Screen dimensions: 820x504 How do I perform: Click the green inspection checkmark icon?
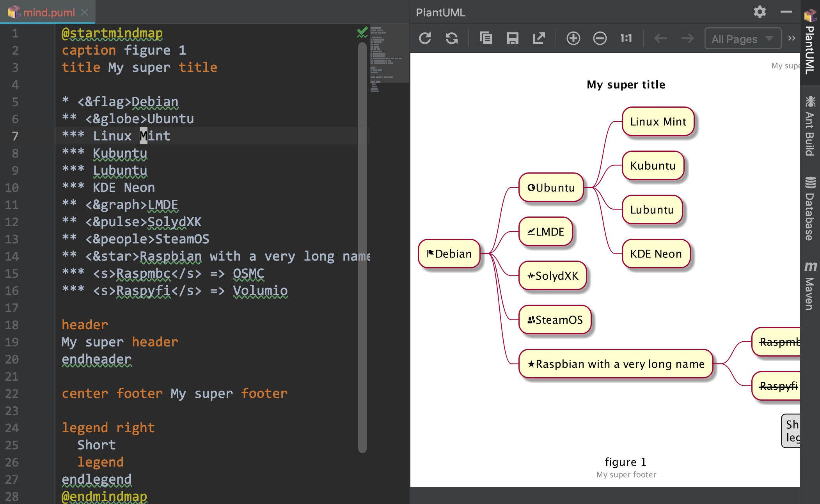[x=362, y=32]
